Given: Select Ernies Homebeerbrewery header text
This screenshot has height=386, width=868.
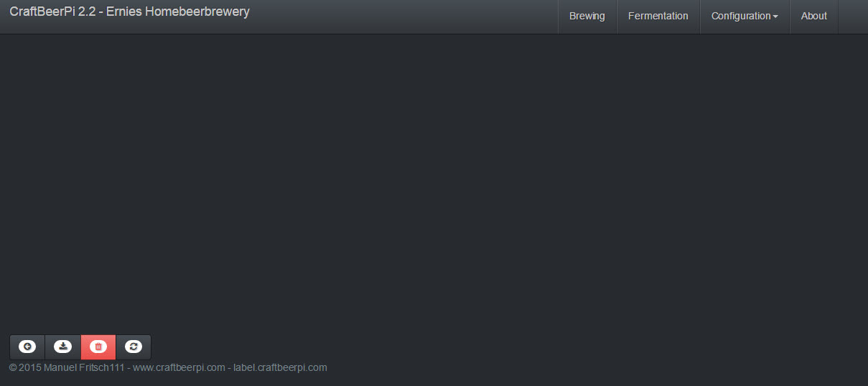Looking at the screenshot, I should click(178, 12).
